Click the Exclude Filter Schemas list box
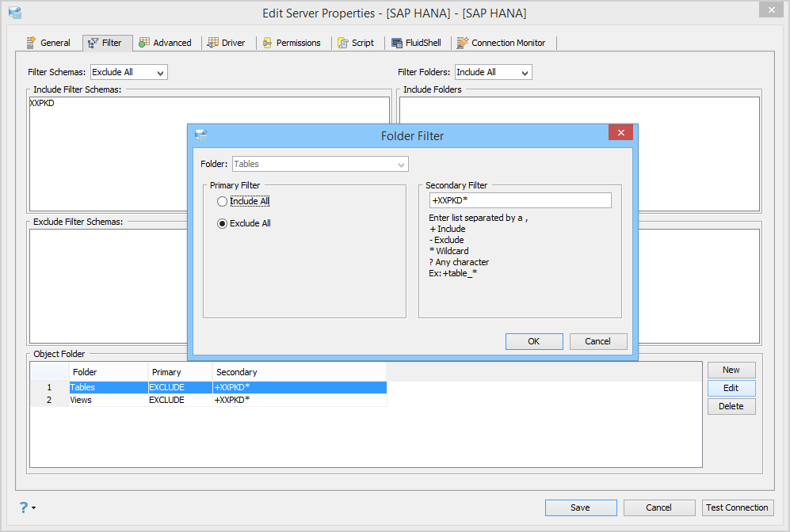 tap(109, 287)
